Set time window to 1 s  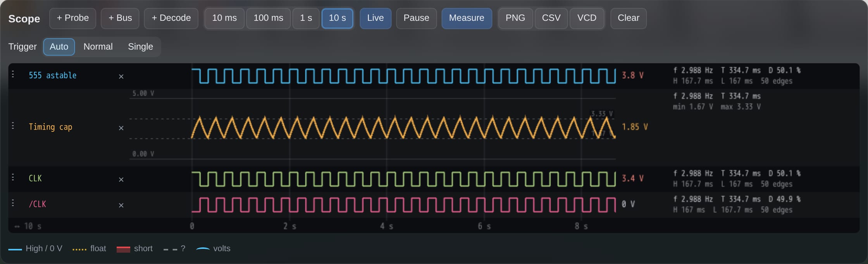306,18
